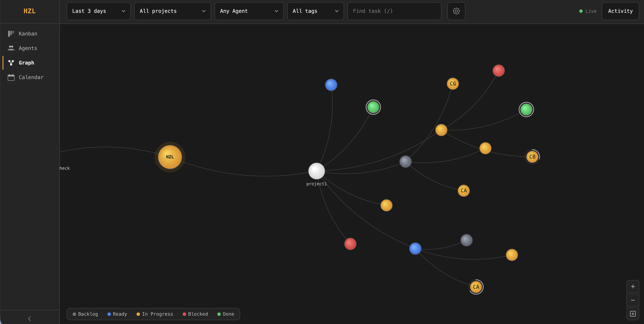Screen dimensions: 644x324
Task: Open the settings gear menu
Action: tap(456, 11)
